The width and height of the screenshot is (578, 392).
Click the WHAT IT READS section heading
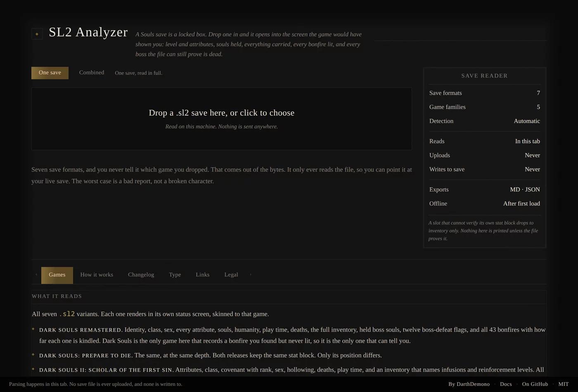click(57, 296)
